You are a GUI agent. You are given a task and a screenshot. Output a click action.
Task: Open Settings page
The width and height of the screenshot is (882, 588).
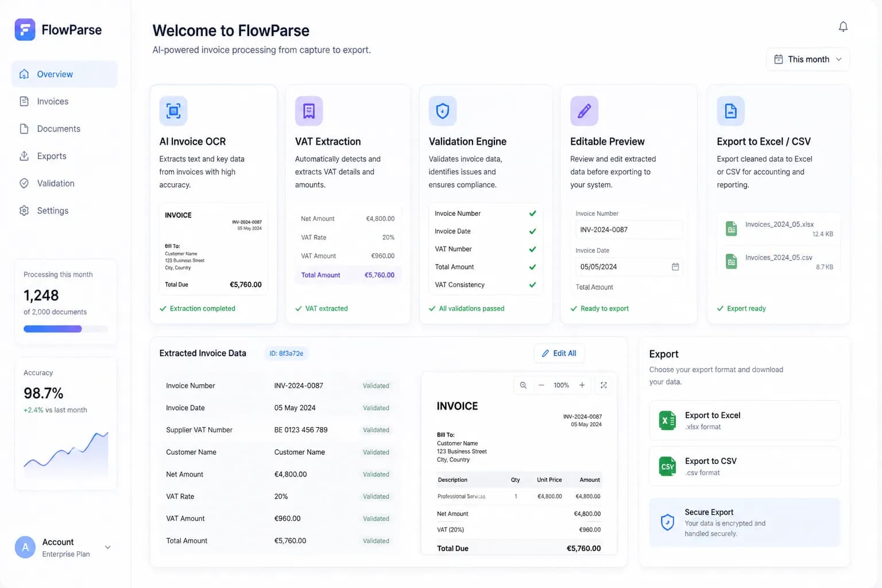64,211
